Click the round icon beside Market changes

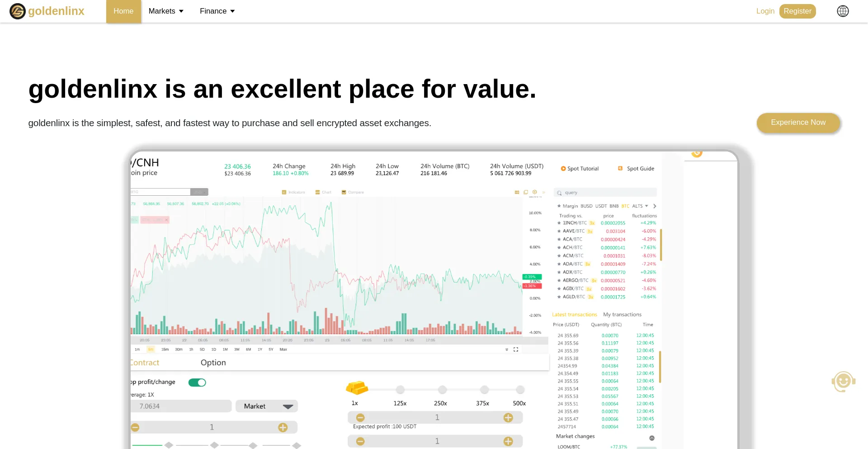652,438
